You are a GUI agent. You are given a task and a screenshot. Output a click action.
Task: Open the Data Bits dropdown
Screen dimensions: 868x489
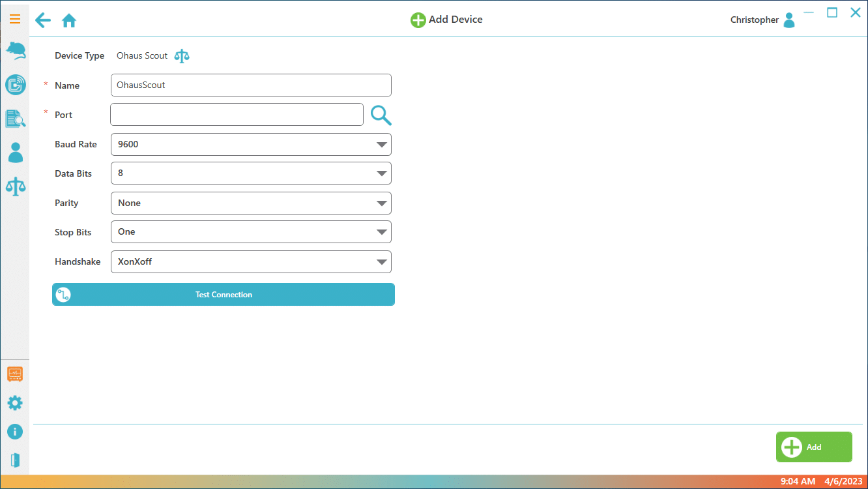tap(251, 173)
